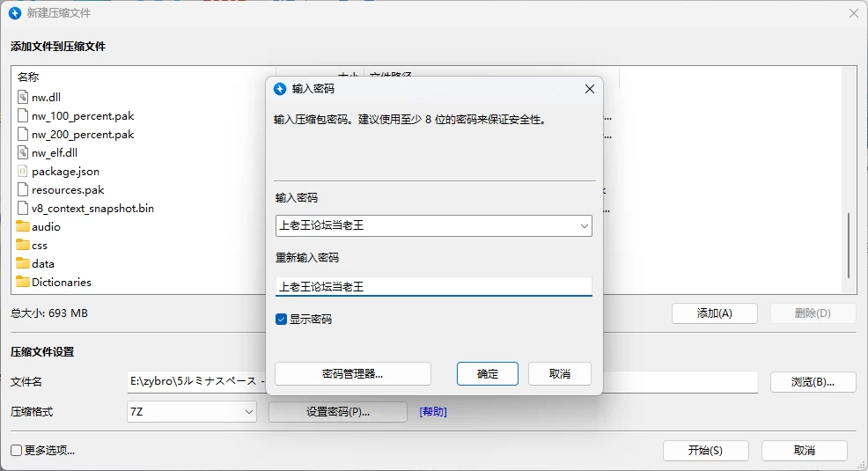Click the nw_100_percent.pak file icon
This screenshot has width=868, height=471.
tap(23, 115)
